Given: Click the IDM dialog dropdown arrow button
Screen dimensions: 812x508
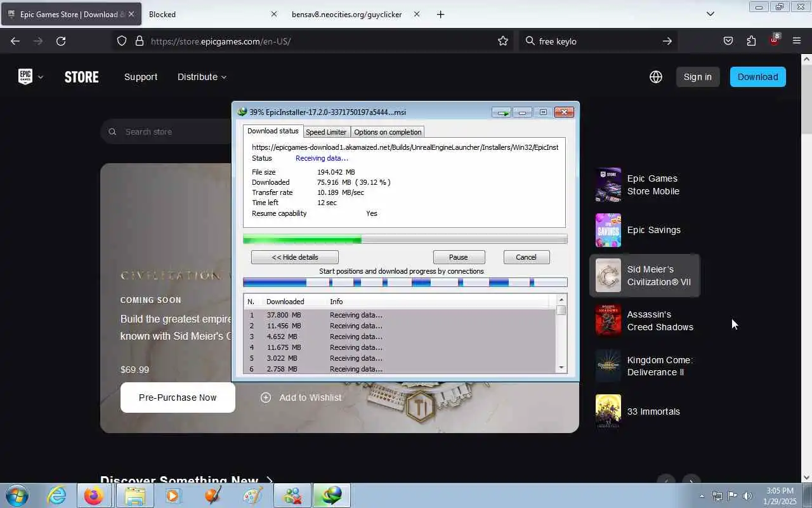Looking at the screenshot, I should [x=502, y=112].
